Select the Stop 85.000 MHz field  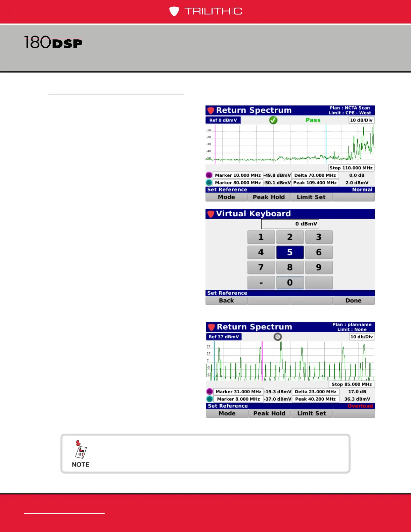(352, 384)
